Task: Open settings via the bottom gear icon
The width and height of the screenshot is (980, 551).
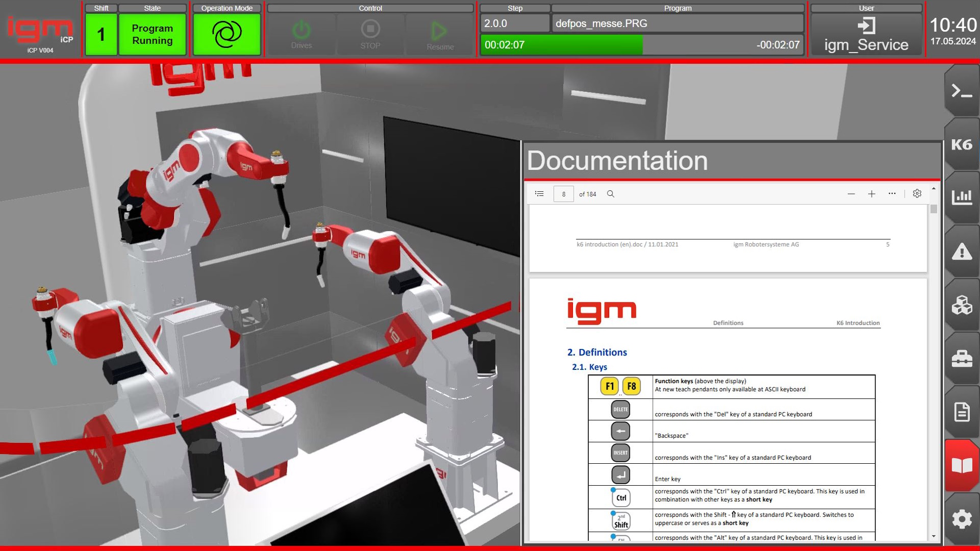Action: pyautogui.click(x=961, y=519)
